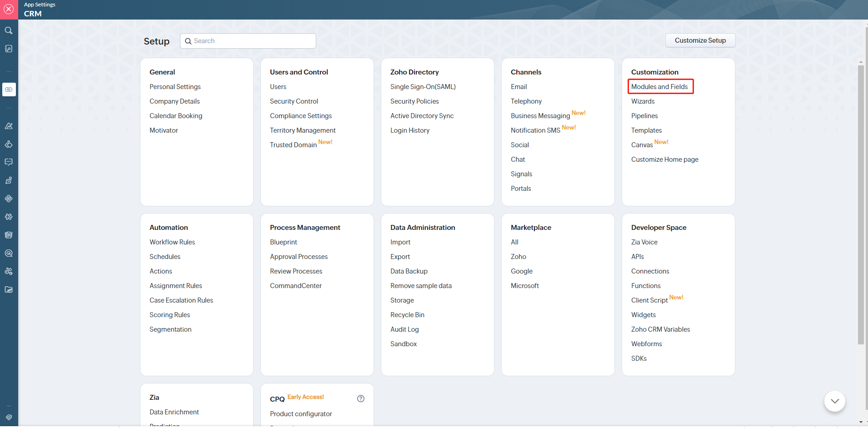Screen dimensions: 868x428
Task: Open Customize Home page
Action: coord(665,159)
